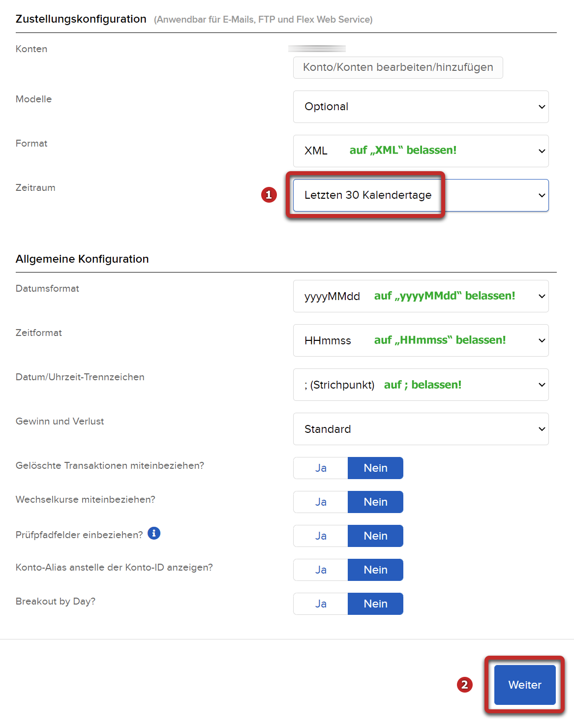The width and height of the screenshot is (574, 728).
Task: Enable Ja for Breakout by Day
Action: 321,604
